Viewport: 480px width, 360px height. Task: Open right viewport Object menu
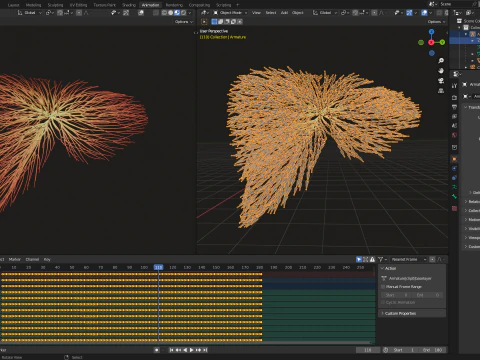[298, 13]
